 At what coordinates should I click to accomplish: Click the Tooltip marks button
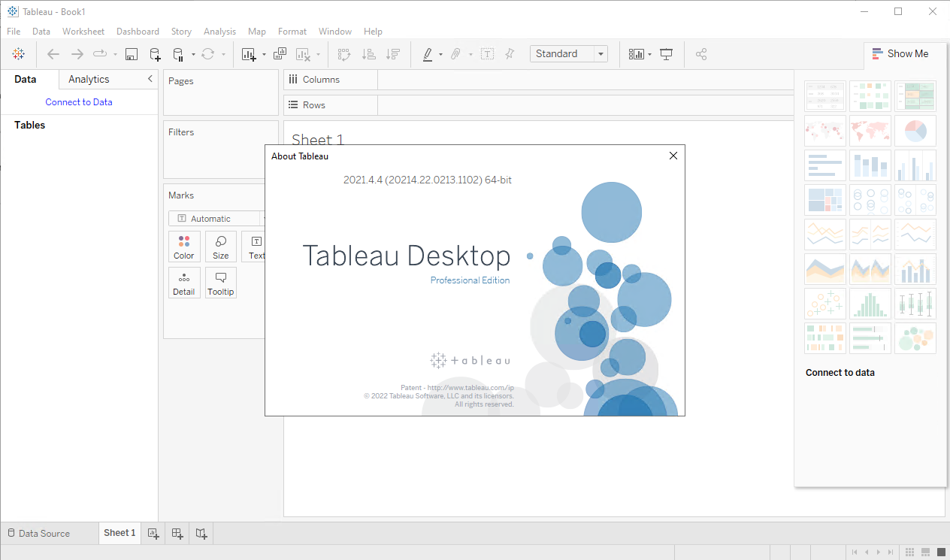point(220,283)
